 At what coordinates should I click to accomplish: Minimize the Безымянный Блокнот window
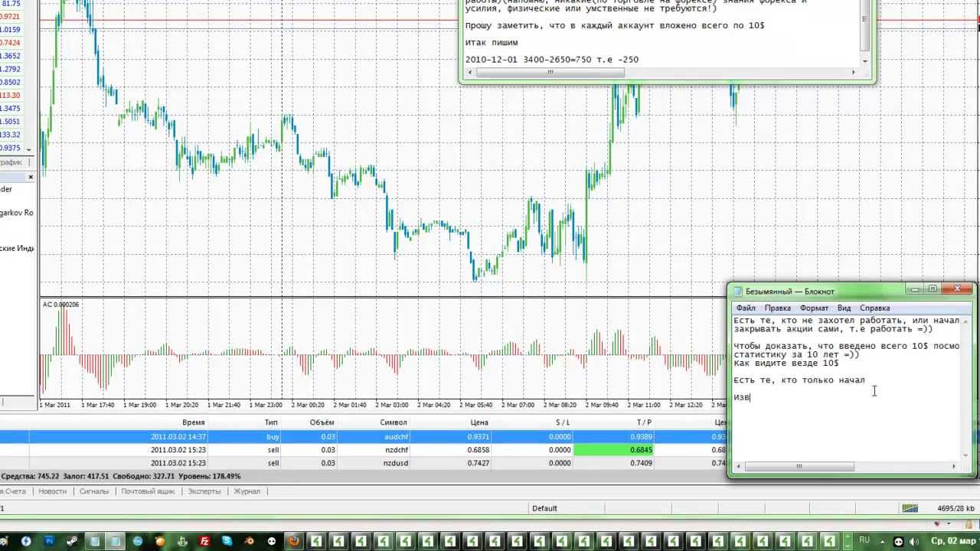click(x=913, y=289)
